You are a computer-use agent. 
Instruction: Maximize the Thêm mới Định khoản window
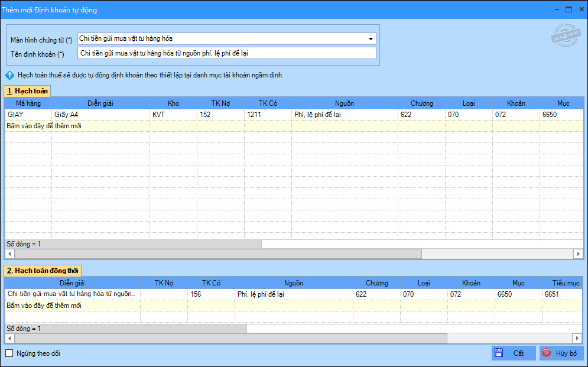pyautogui.click(x=568, y=9)
